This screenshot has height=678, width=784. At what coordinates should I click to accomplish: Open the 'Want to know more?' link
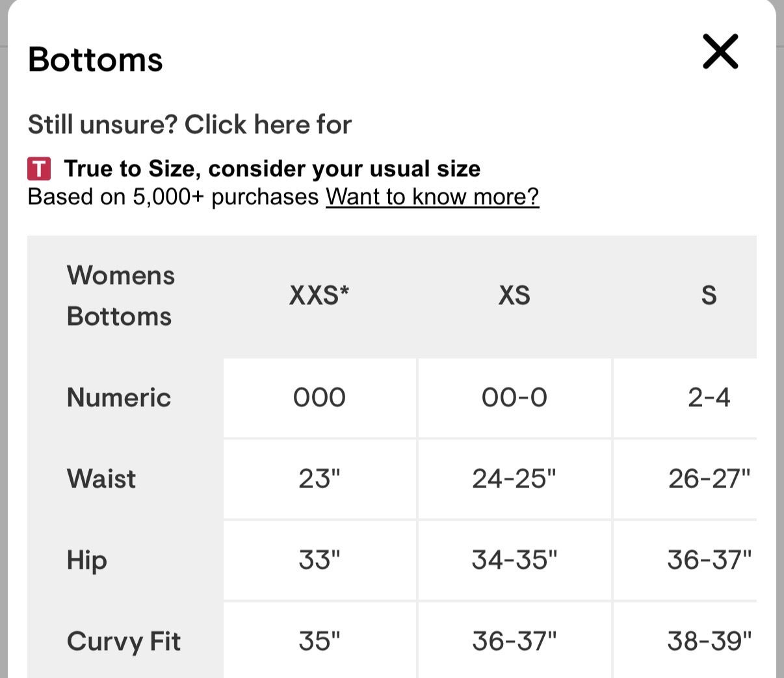[432, 196]
